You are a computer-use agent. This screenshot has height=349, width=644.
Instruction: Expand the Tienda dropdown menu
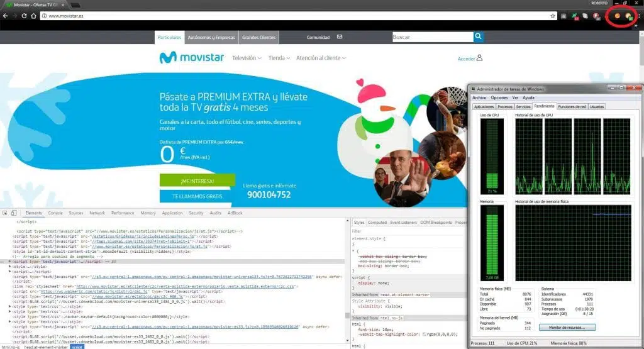point(279,58)
